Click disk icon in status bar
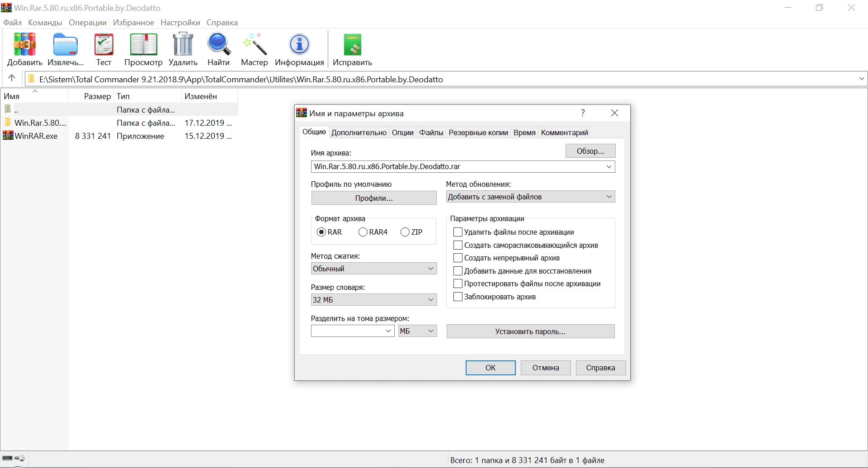The height and width of the screenshot is (468, 868). point(7,458)
